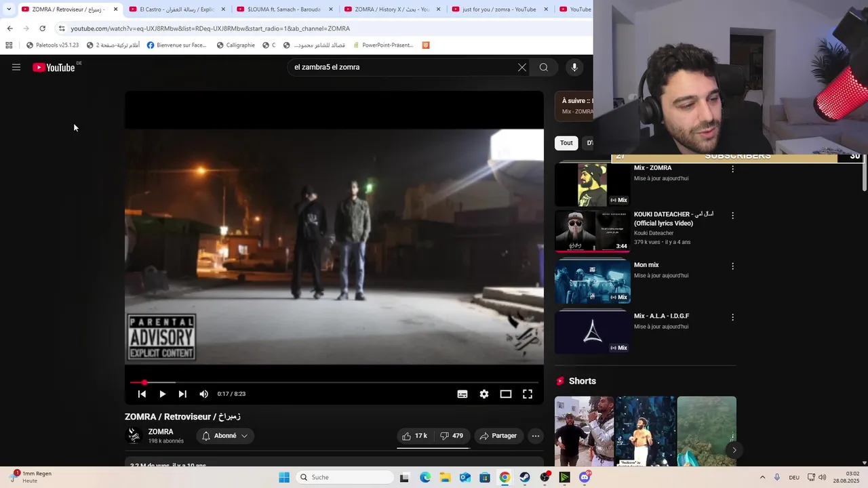The width and height of the screenshot is (868, 488).
Task: Open options for the Mon mix item
Action: pos(732,266)
